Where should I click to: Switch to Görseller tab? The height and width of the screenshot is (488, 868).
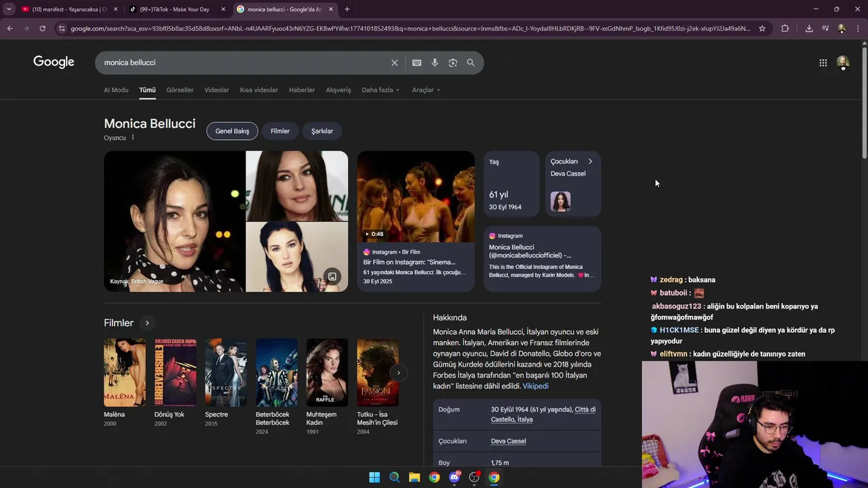point(180,90)
